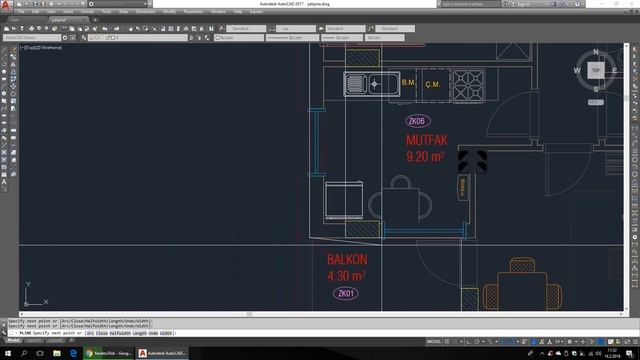The image size is (640, 360).
Task: Select the Multiline Text tool in Draw toolbar
Action: pyautogui.click(x=4, y=182)
